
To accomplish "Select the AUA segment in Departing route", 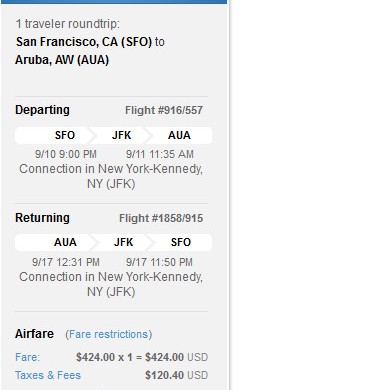I will (179, 135).
